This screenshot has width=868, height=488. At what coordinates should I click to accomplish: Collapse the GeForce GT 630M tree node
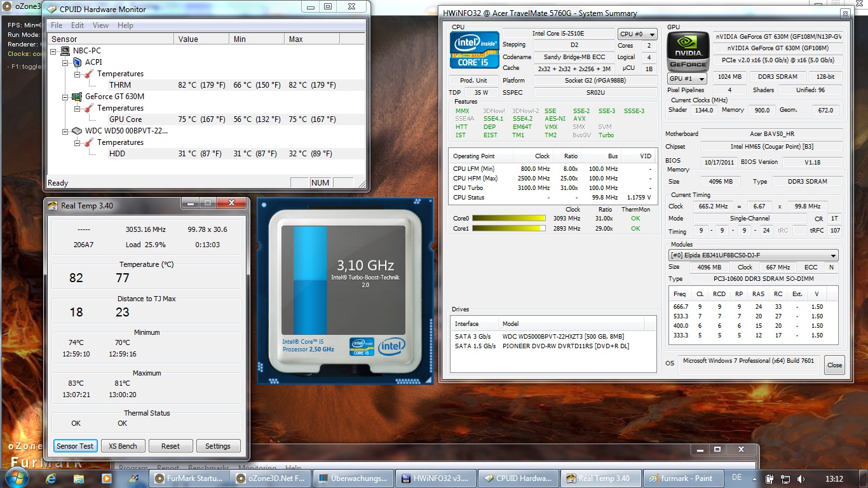point(65,97)
